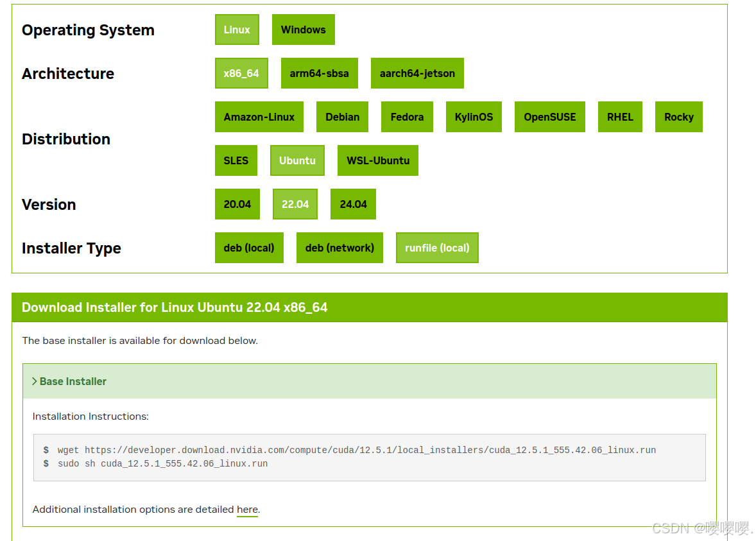The image size is (756, 541).
Task: Collapse the Base Installer section
Action: pyautogui.click(x=69, y=381)
